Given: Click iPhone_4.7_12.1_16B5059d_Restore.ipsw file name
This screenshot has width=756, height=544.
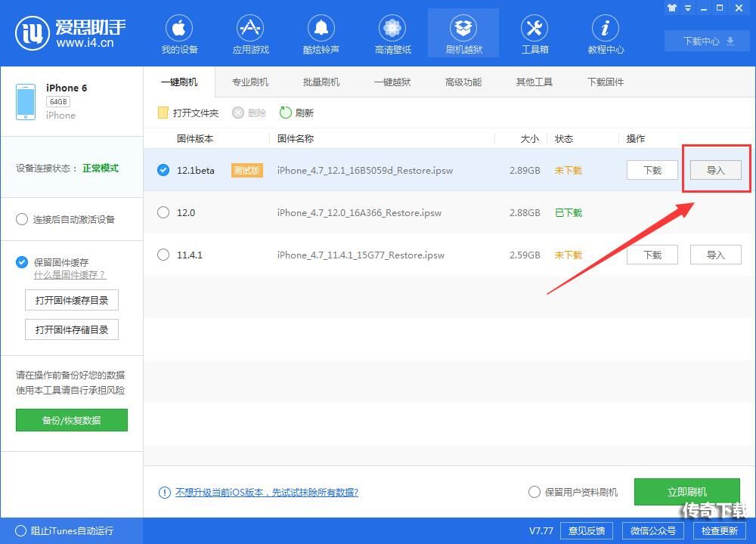Looking at the screenshot, I should 365,170.
